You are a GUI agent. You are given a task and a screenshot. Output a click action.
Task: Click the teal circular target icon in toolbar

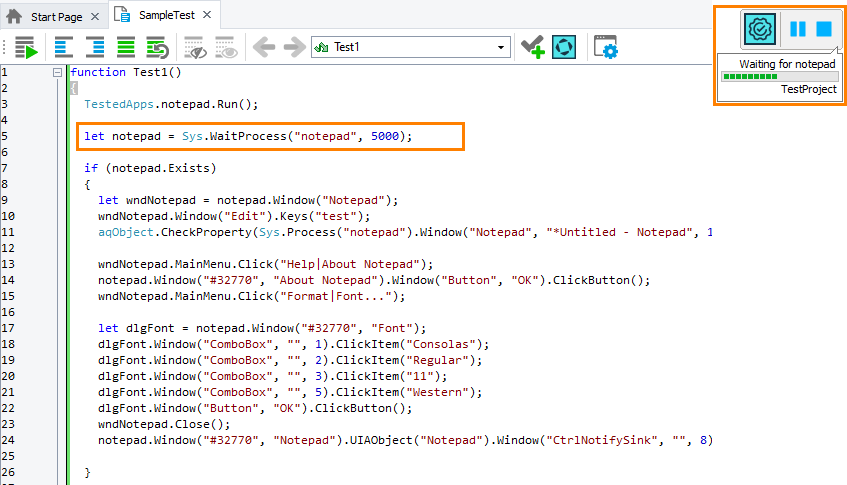pyautogui.click(x=564, y=48)
